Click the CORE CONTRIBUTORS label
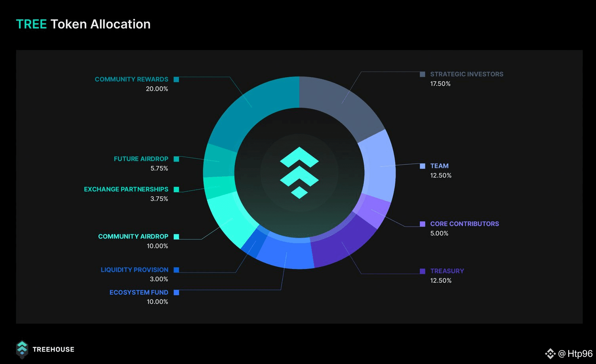Viewport: 596px width, 364px height. tap(465, 224)
